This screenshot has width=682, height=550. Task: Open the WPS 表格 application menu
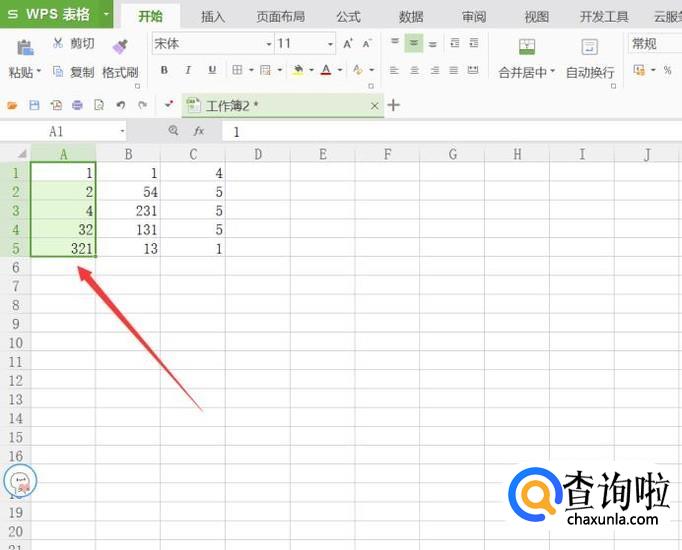(x=57, y=14)
